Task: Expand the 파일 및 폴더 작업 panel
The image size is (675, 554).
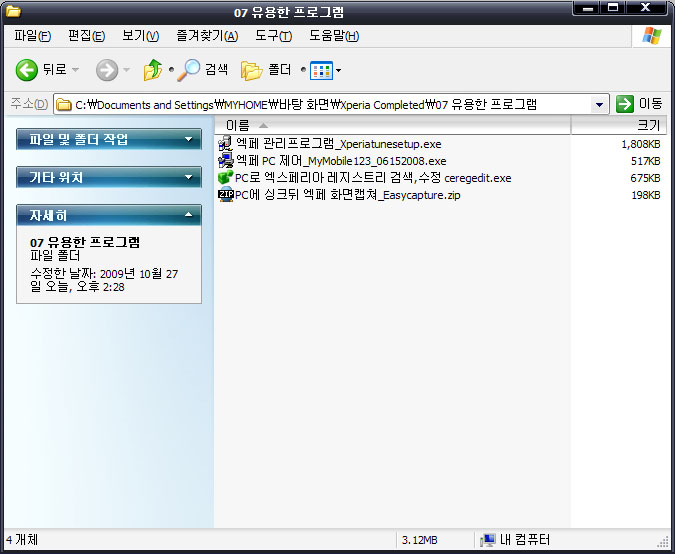Action: pos(188,140)
